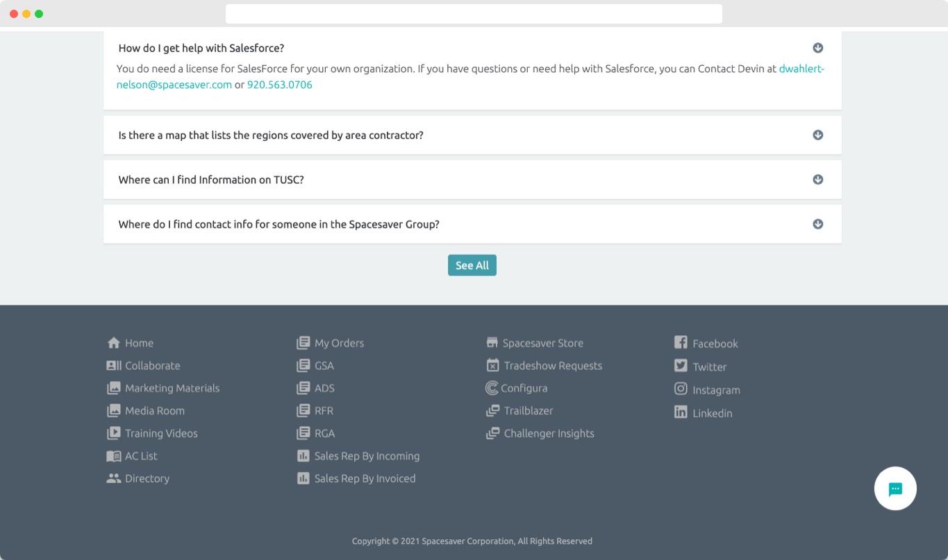Click the Sales Rep By Invoiced chart icon
This screenshot has height=560, width=948.
click(303, 478)
